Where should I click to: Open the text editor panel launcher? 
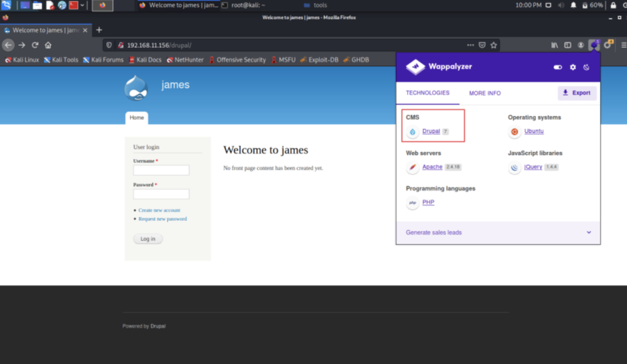[49, 5]
